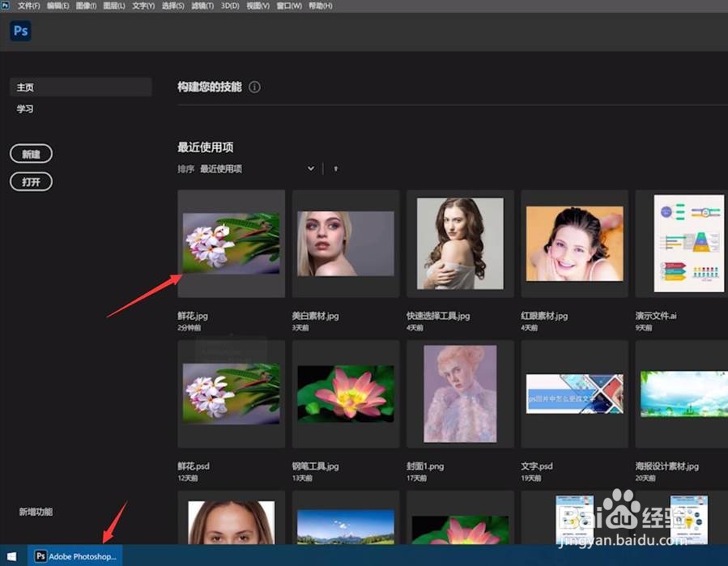The width and height of the screenshot is (728, 566).
Task: Click the 鲜花.jpg file name
Action: click(x=193, y=316)
